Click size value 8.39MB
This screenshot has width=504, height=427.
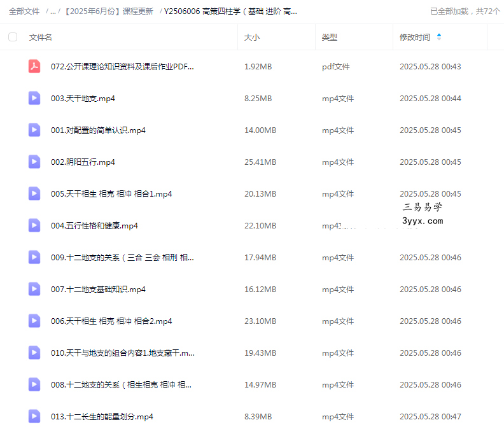click(258, 417)
